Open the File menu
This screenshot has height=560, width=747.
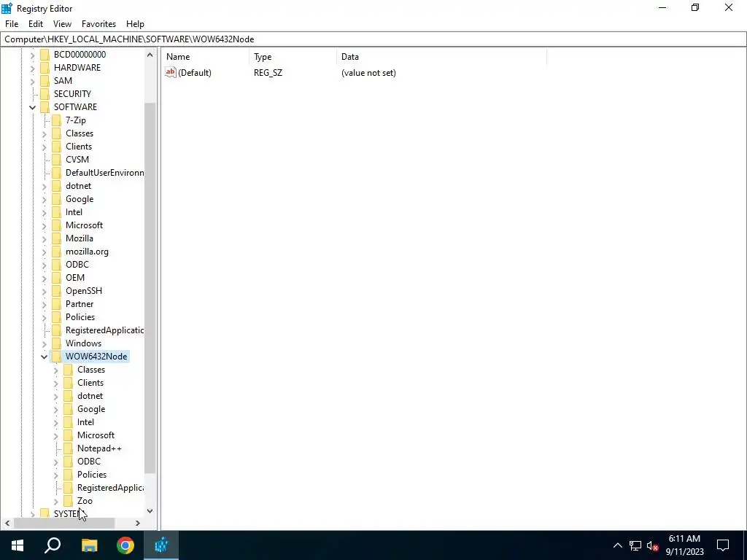coord(12,24)
